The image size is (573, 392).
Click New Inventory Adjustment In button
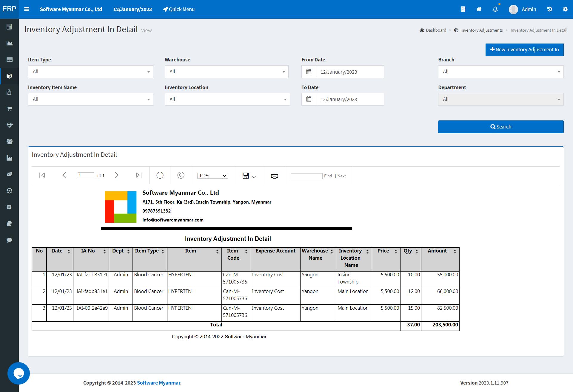(x=525, y=49)
